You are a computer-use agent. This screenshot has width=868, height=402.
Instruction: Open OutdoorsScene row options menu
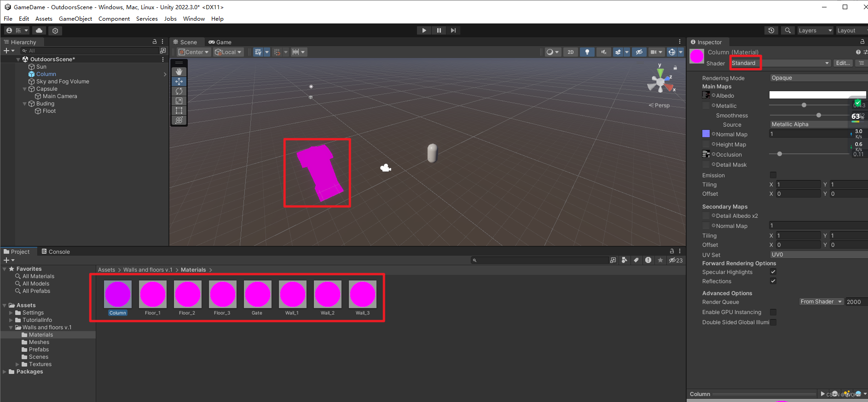pos(163,59)
